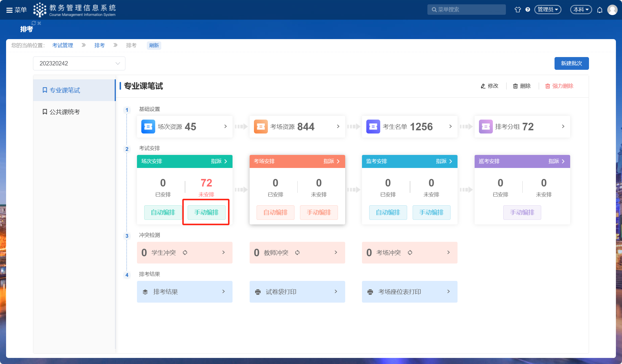Click the 菜单搜索 search field
This screenshot has width=622, height=364.
click(466, 10)
